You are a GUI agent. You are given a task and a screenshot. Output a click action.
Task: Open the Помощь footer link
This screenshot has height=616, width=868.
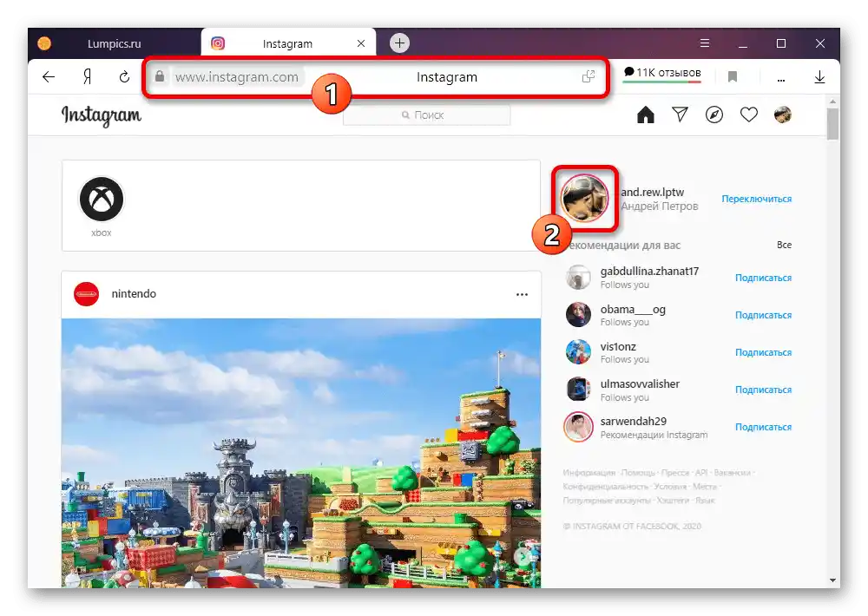[638, 473]
